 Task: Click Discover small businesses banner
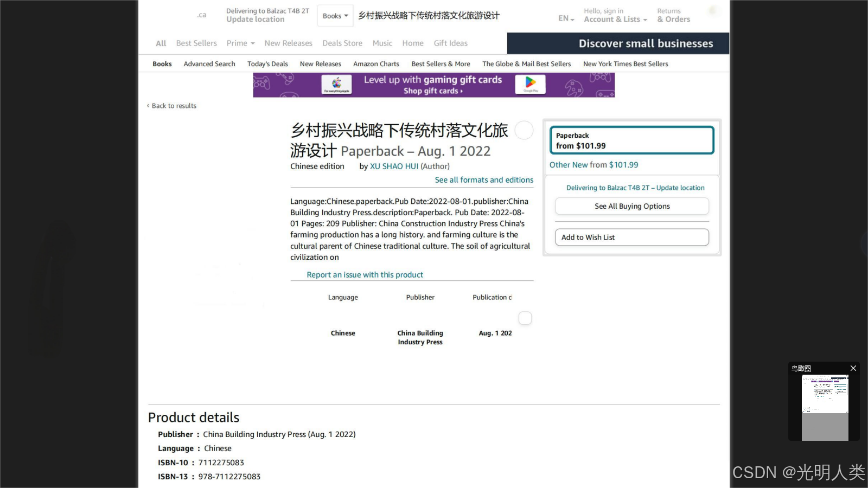pos(618,43)
